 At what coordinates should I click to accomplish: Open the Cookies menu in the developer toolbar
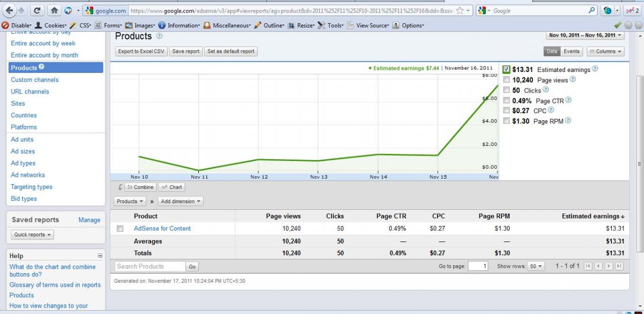point(50,25)
